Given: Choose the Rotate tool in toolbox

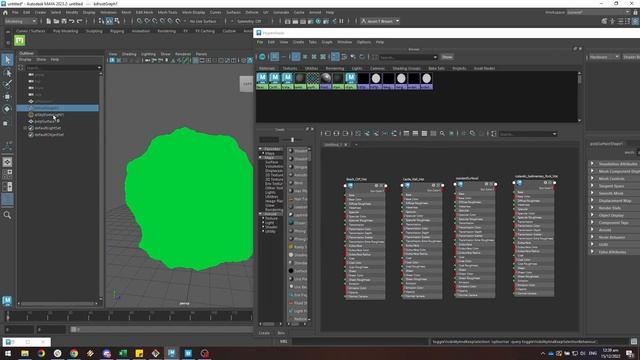Looking at the screenshot, I should (x=7, y=109).
